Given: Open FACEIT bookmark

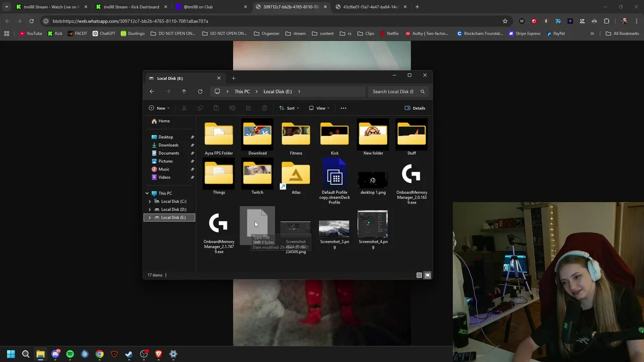Looking at the screenshot, I should pos(77,34).
